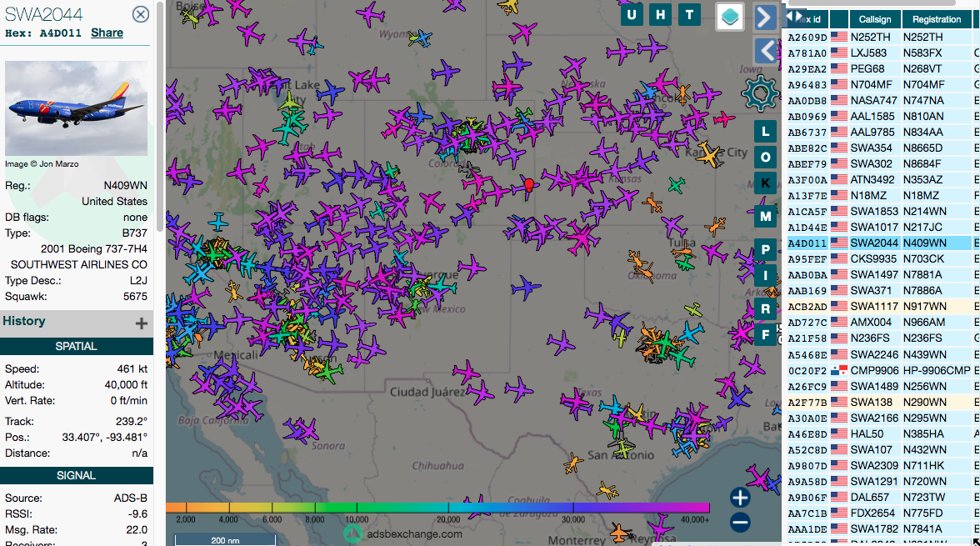980x546 pixels.
Task: Open the map layers selector icon
Action: coord(729,17)
